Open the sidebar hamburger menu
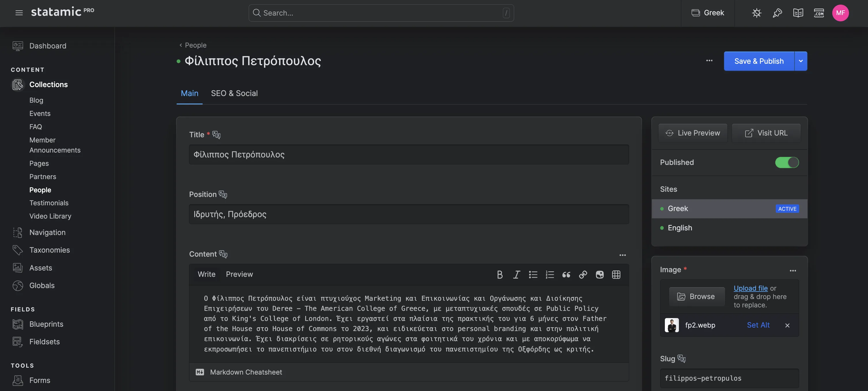The width and height of the screenshot is (868, 391). pos(19,12)
